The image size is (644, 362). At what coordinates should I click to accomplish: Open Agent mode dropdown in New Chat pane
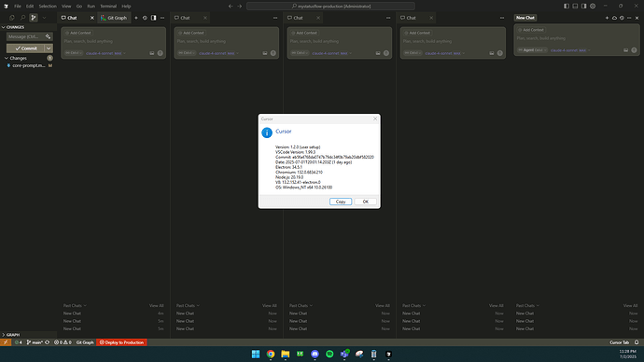[x=532, y=50]
